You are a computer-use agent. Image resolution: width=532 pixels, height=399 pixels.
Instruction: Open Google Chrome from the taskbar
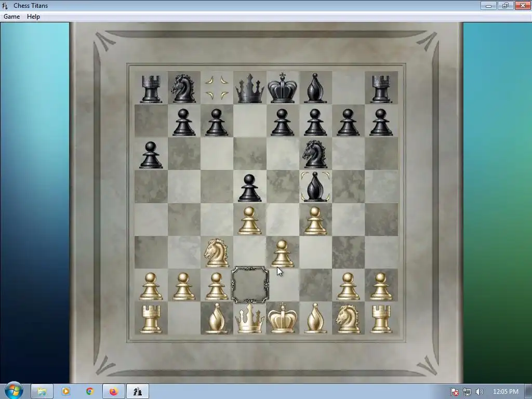89,392
